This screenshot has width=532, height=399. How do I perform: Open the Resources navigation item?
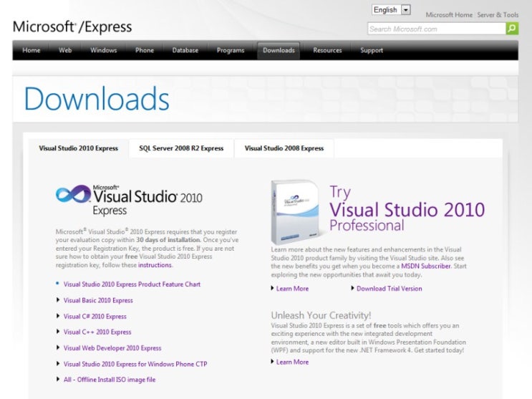(327, 50)
